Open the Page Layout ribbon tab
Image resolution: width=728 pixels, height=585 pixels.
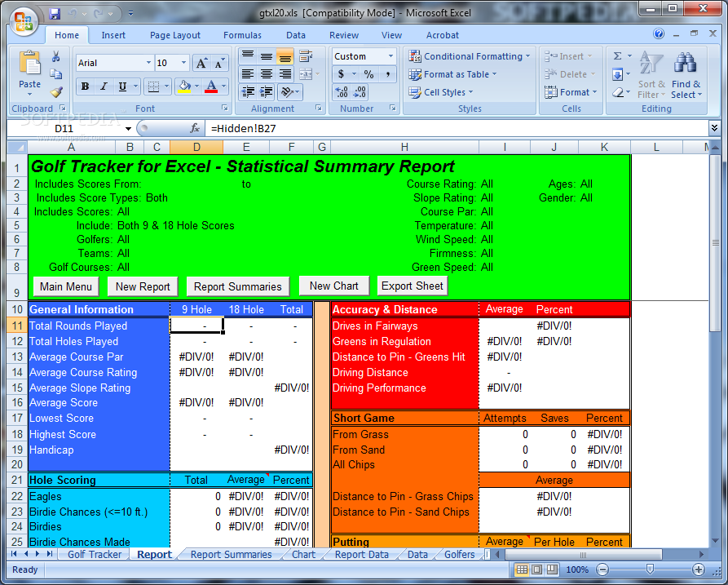[175, 35]
